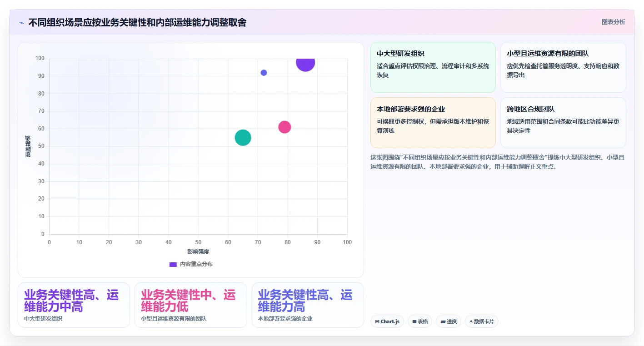
Task: Click the sparkle icon in the 数据卡片 tag
Action: (471, 322)
